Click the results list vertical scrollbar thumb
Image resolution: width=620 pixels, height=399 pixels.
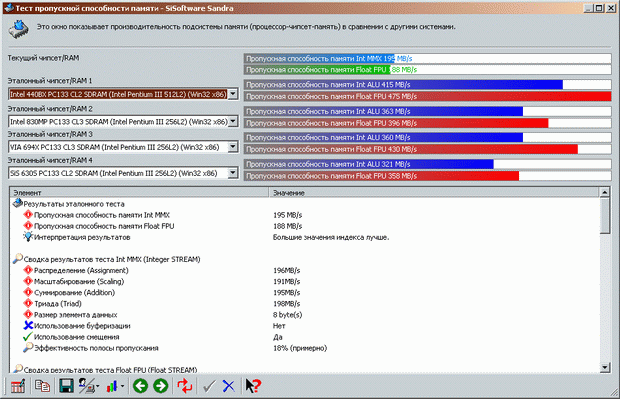(605, 216)
